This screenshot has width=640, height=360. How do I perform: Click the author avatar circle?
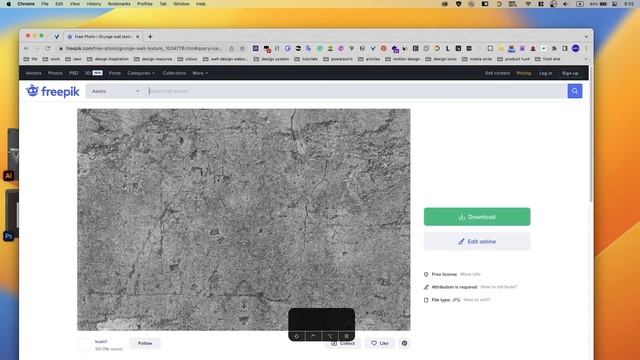(x=84, y=344)
